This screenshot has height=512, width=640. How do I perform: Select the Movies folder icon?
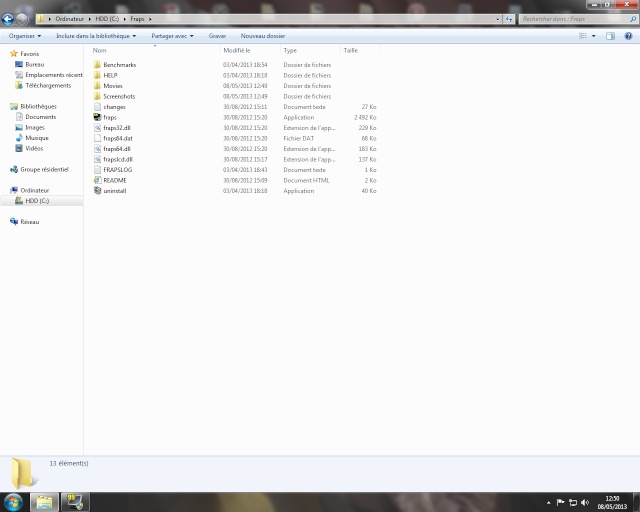(x=97, y=86)
